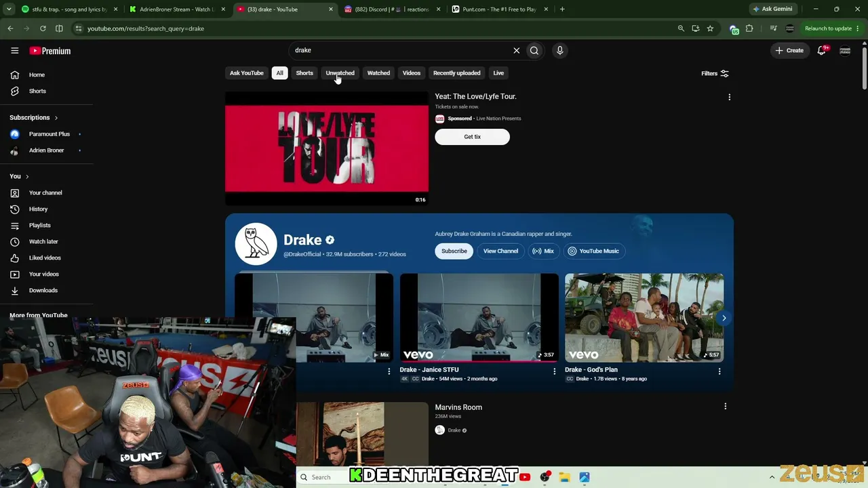
Task: Clear the drake search query
Action: [x=516, y=50]
